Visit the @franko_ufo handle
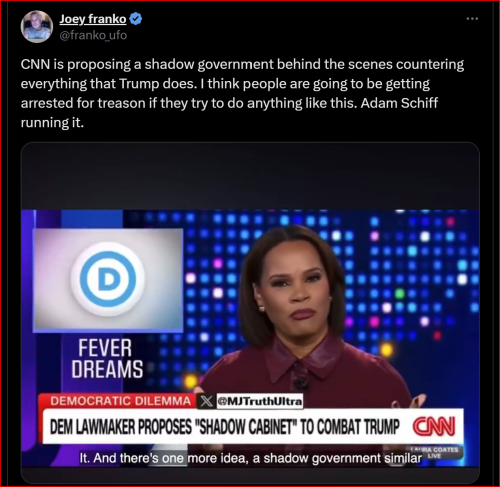This screenshot has height=487, width=500. tap(93, 35)
